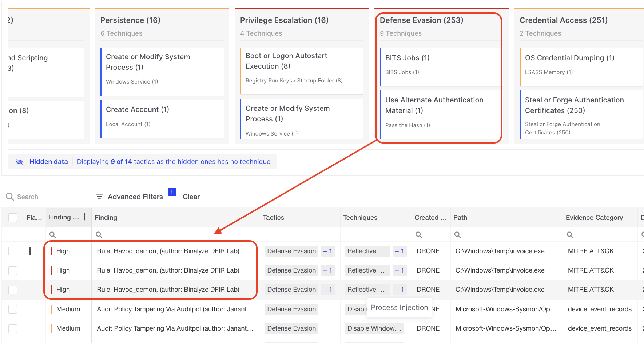Image resolution: width=644 pixels, height=343 pixels.
Task: Click the Evidence Category filter search icon
Action: click(x=570, y=235)
